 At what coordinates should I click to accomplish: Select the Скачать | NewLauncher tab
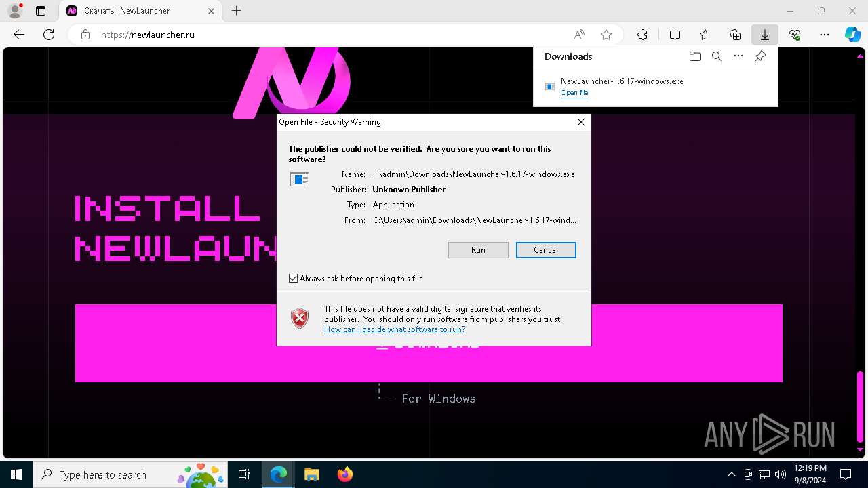pos(140,11)
